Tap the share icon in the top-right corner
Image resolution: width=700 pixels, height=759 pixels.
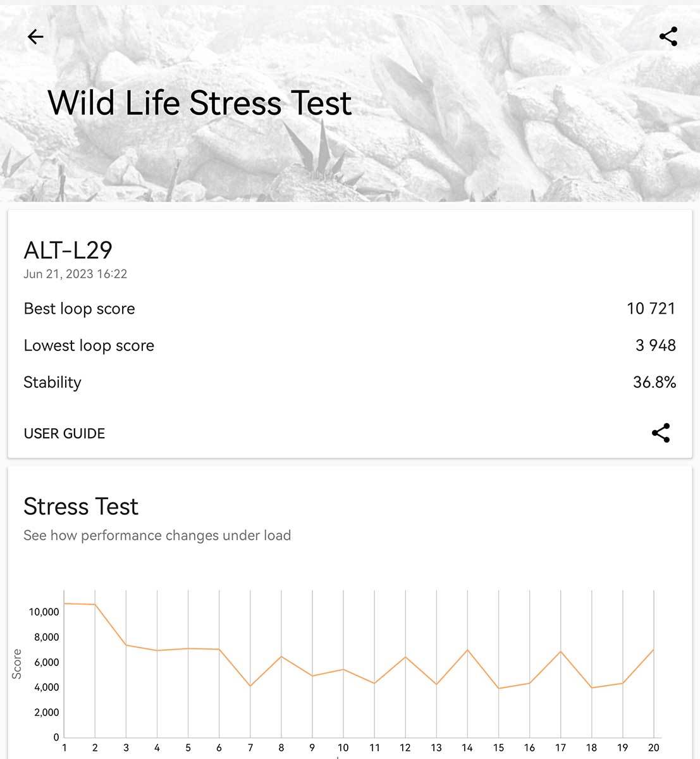pos(667,36)
